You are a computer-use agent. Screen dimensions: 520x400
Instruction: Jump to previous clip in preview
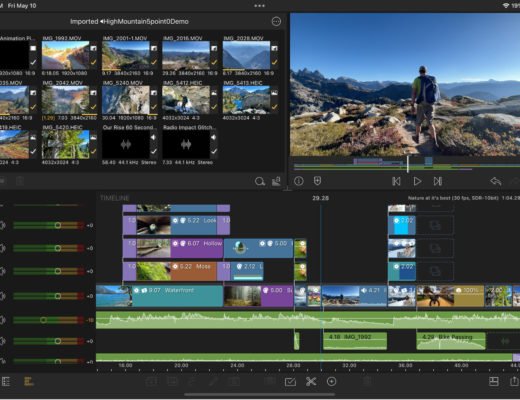(x=396, y=181)
